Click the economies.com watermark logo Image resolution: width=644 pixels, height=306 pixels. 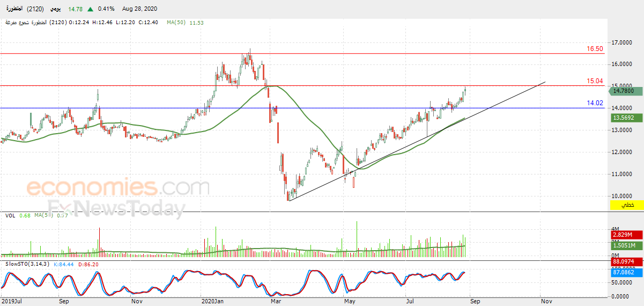pos(118,188)
